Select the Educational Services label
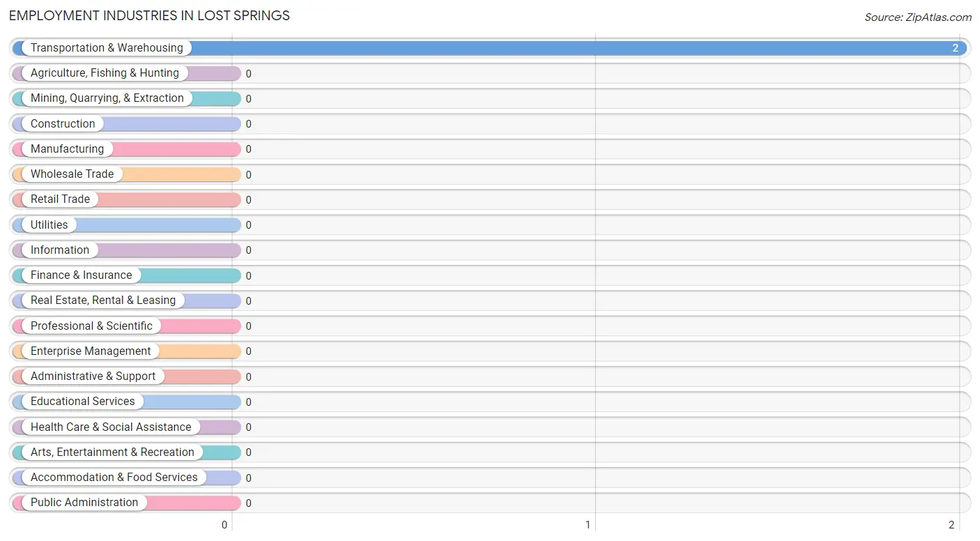Image resolution: width=980 pixels, height=541 pixels. pos(83,402)
